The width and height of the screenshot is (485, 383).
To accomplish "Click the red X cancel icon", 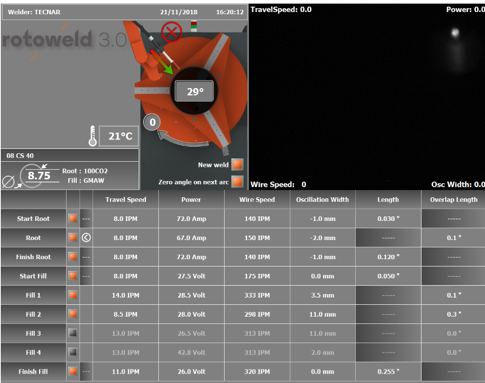I will (172, 32).
